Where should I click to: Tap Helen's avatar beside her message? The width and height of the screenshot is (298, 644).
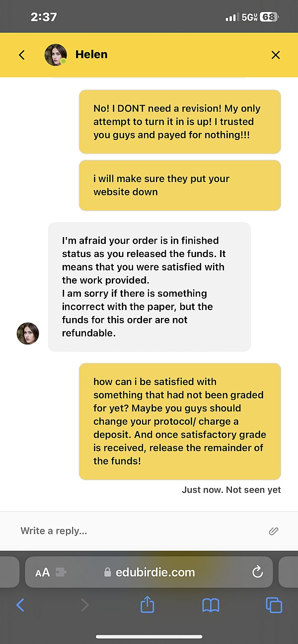coord(28,333)
